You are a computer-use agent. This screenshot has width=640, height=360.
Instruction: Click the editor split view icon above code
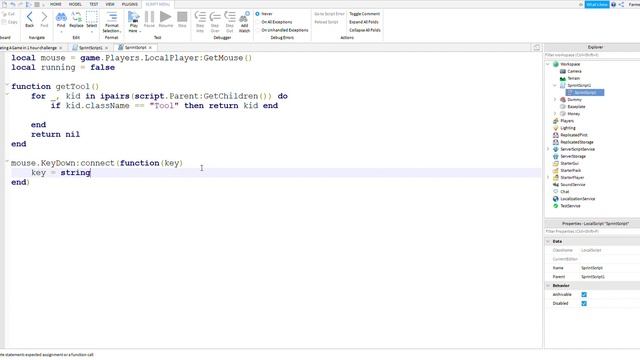click(536, 48)
